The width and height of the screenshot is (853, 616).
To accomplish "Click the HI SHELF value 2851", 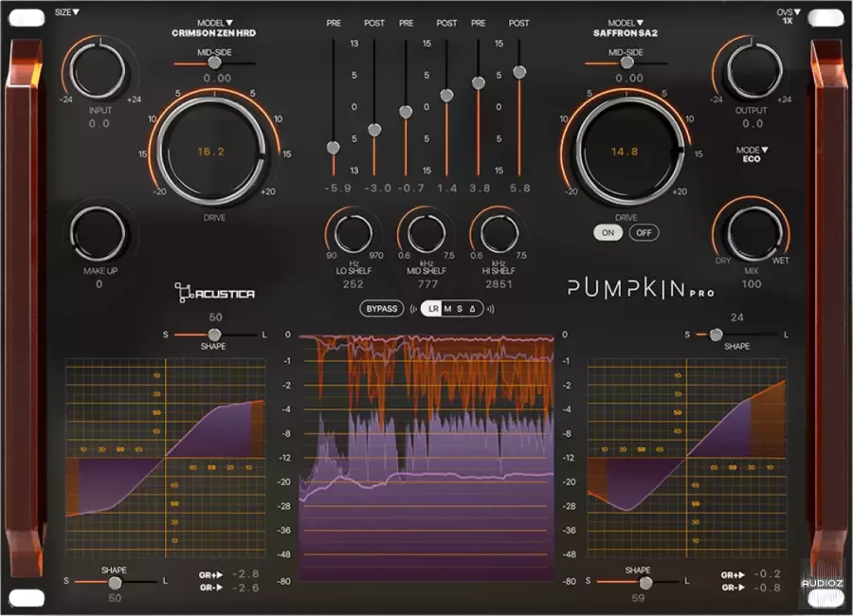I will 499,284.
